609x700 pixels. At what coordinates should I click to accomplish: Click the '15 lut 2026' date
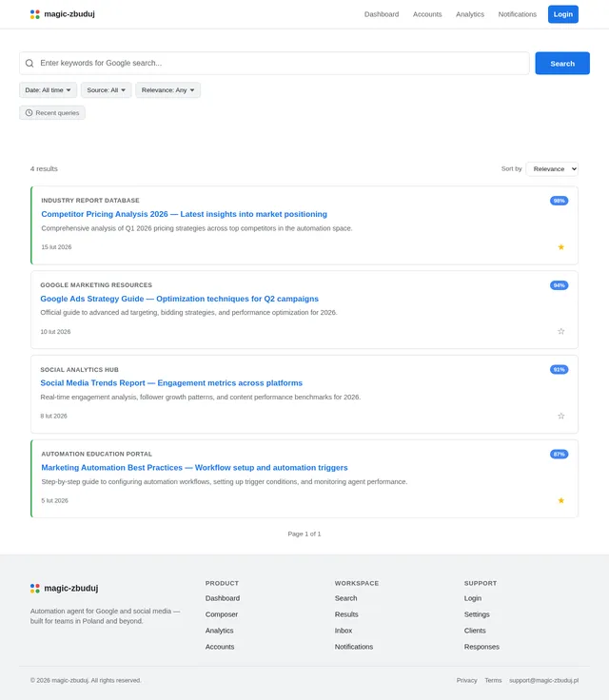56,247
